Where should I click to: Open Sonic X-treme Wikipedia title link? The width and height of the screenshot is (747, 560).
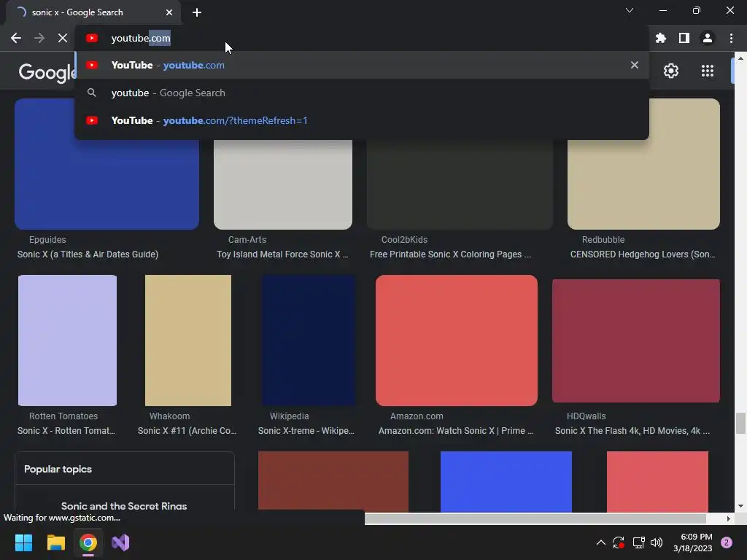(306, 430)
